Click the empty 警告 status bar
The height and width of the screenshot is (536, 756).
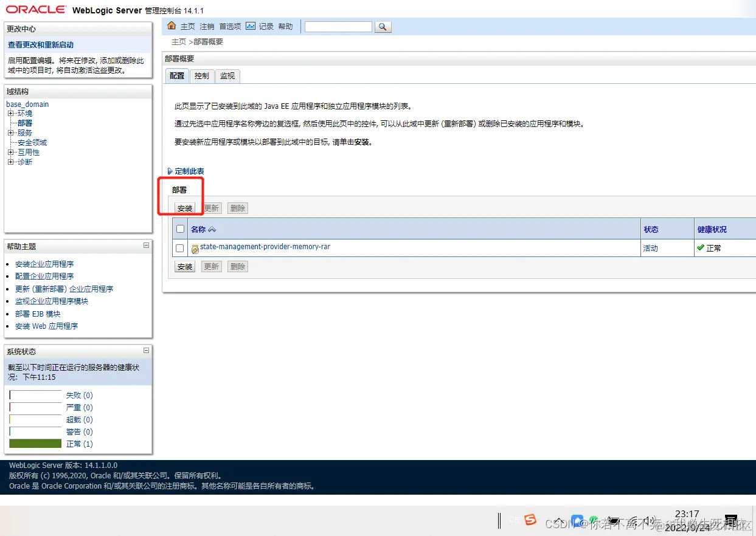tap(35, 431)
